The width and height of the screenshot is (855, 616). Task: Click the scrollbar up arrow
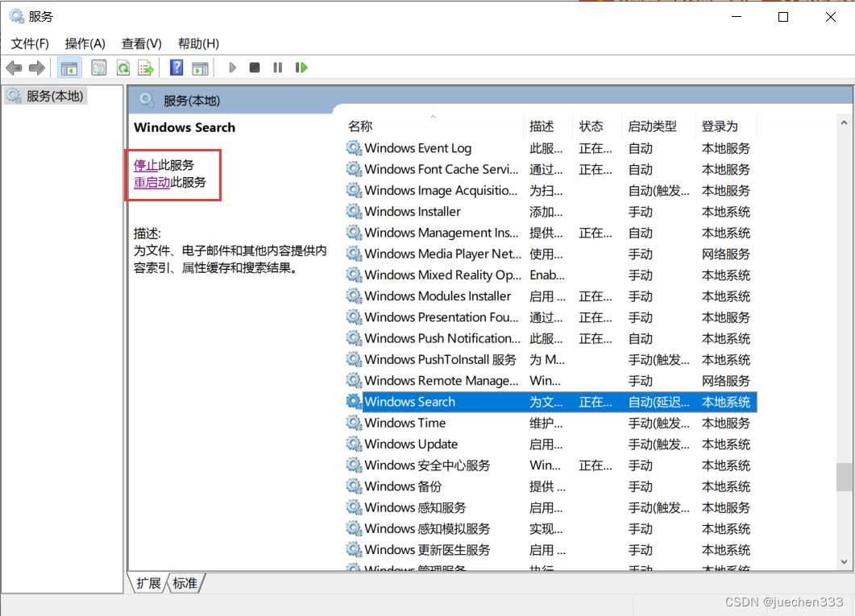[844, 123]
